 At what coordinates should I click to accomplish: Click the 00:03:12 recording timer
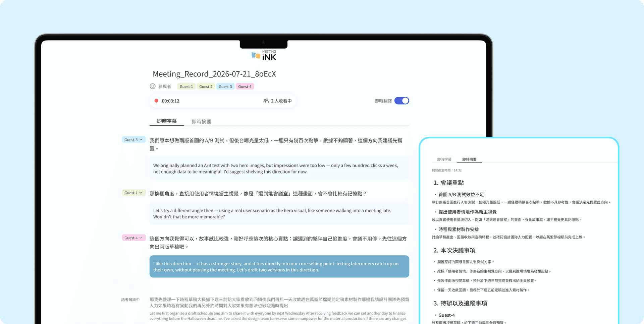170,101
